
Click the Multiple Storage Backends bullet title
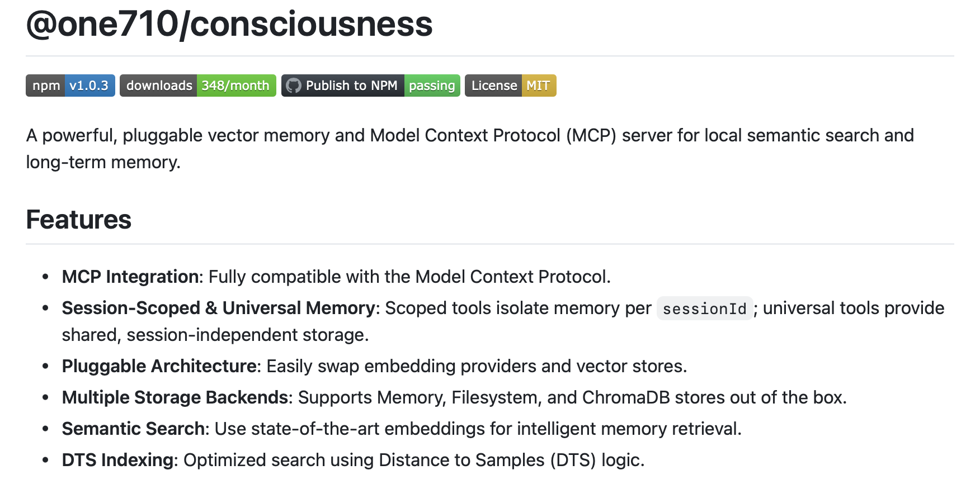point(175,397)
